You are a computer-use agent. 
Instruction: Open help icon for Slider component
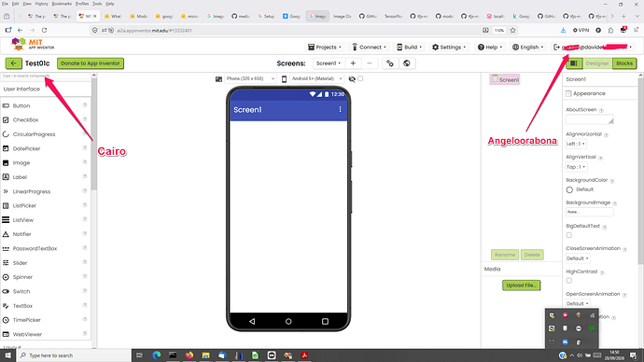click(85, 262)
